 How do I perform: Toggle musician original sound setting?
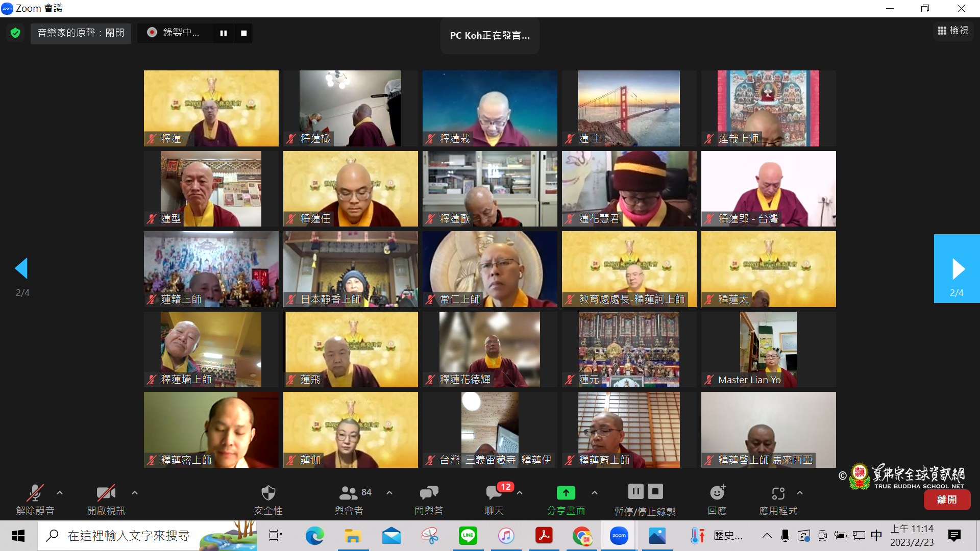click(81, 33)
